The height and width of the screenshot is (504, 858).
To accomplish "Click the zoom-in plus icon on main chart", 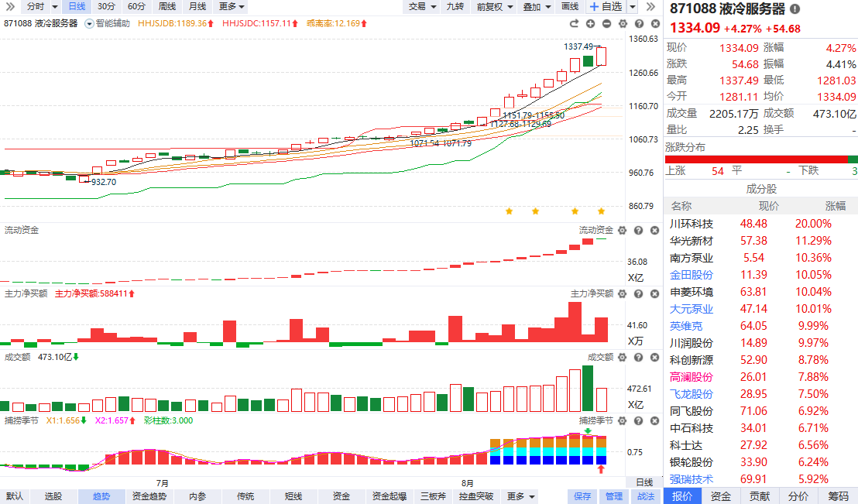I will pyautogui.click(x=591, y=23).
